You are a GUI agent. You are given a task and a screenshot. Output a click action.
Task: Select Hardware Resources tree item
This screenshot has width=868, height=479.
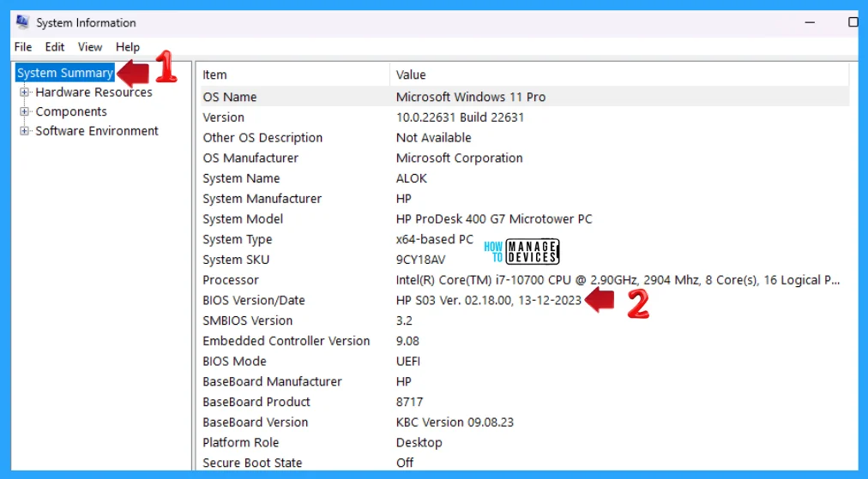pos(93,93)
